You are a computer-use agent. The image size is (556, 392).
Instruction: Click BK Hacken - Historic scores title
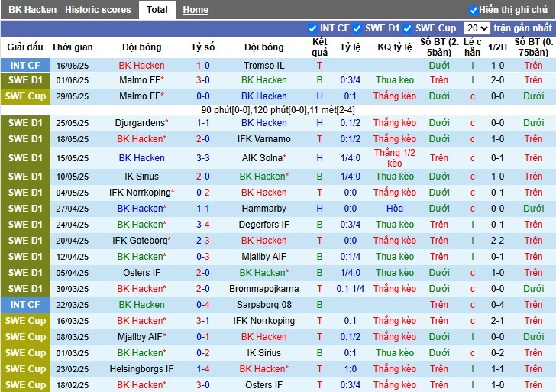tap(69, 10)
